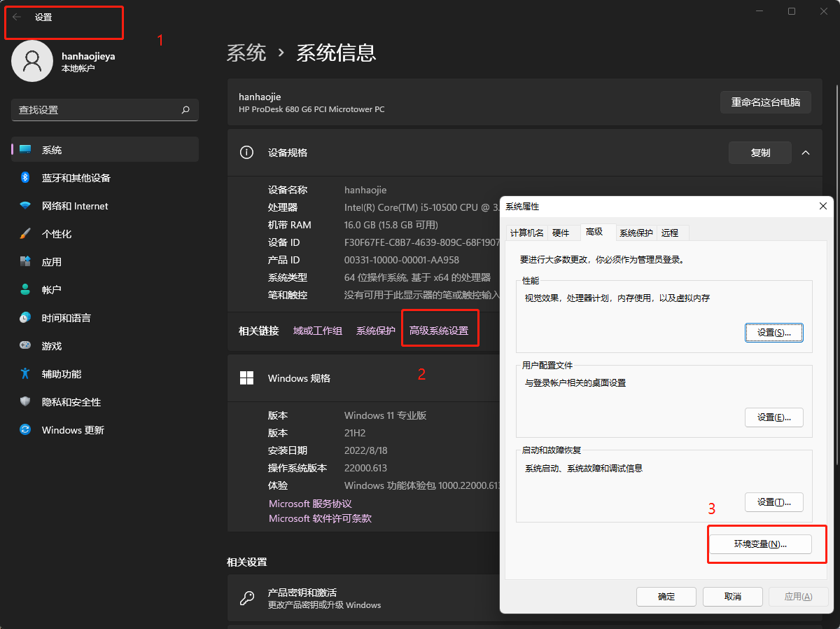This screenshot has height=629, width=840.
Task: Open the Microsoft 软件许可条款 link
Action: [320, 518]
